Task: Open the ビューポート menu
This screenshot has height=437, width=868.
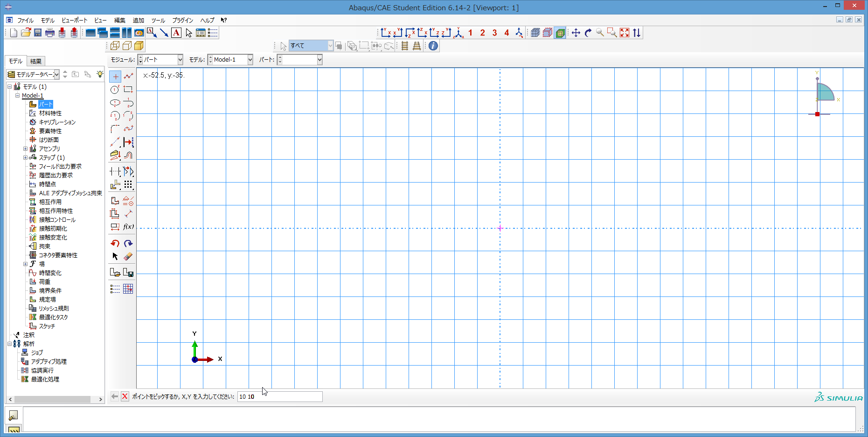Action: pyautogui.click(x=75, y=21)
